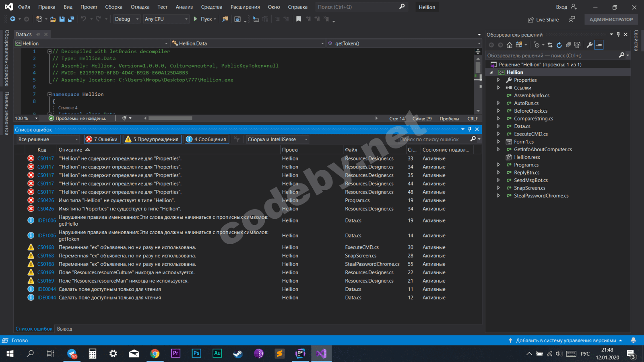Click the Preview Selected Items icon

click(599, 45)
